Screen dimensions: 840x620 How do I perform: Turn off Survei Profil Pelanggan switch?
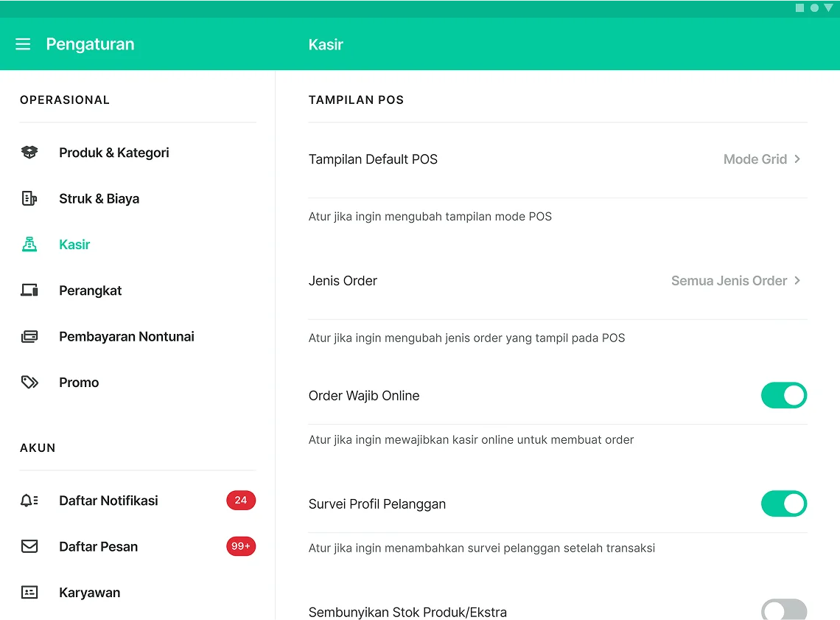coord(783,504)
